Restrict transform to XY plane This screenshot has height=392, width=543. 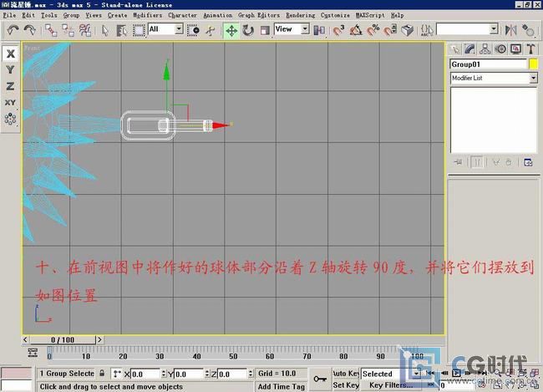10,103
